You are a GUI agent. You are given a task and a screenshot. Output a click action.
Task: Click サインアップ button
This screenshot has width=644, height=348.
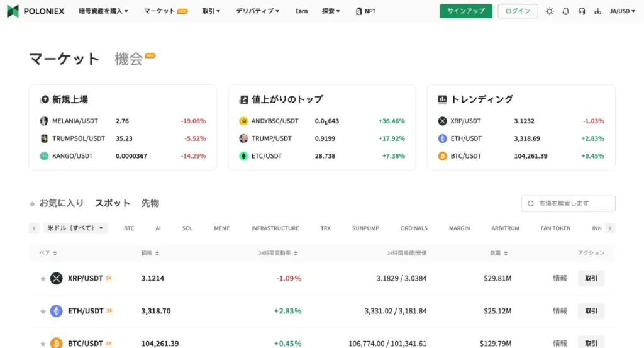coord(466,11)
